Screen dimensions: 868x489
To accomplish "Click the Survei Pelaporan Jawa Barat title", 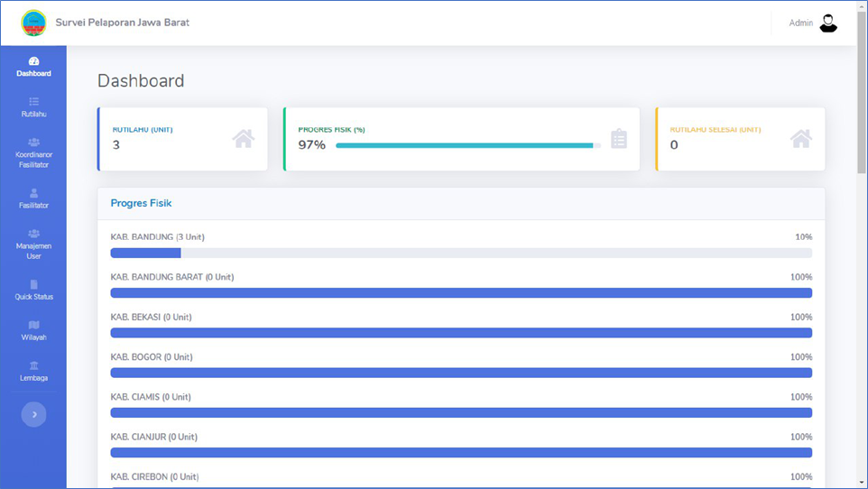I will pos(123,23).
